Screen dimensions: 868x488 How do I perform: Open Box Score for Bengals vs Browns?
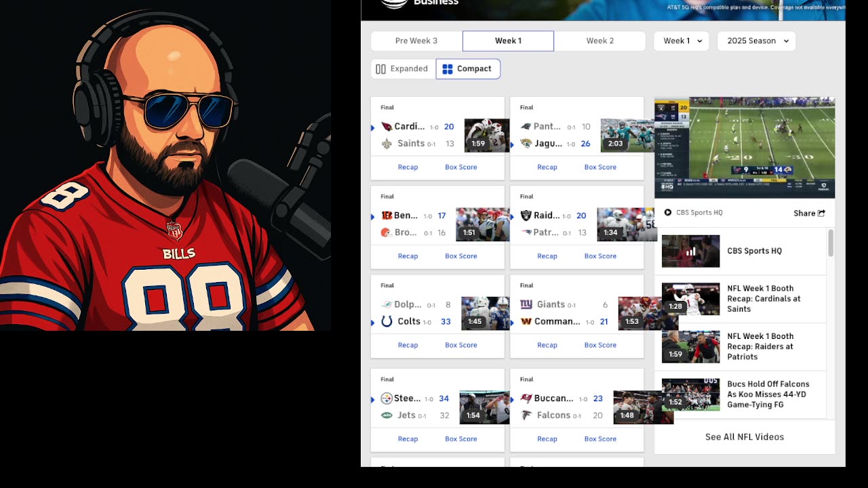click(461, 256)
